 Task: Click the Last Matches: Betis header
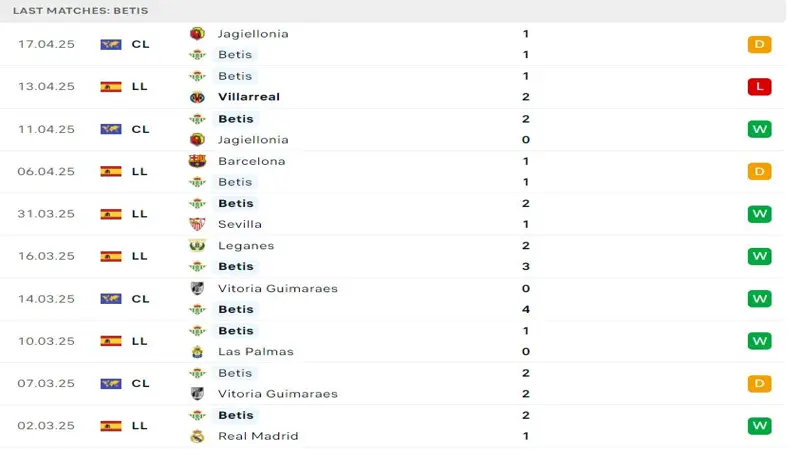coord(80,10)
